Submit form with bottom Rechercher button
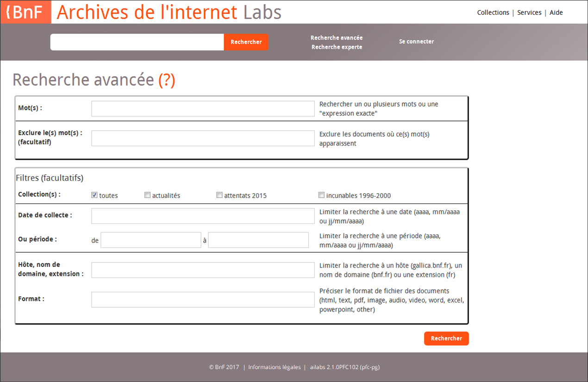 [446, 338]
